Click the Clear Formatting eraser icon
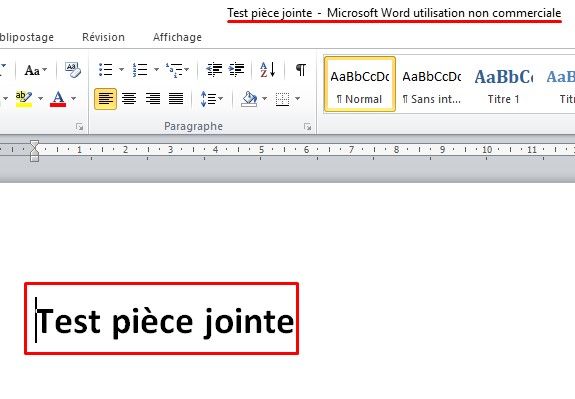The width and height of the screenshot is (575, 399). pos(73,70)
